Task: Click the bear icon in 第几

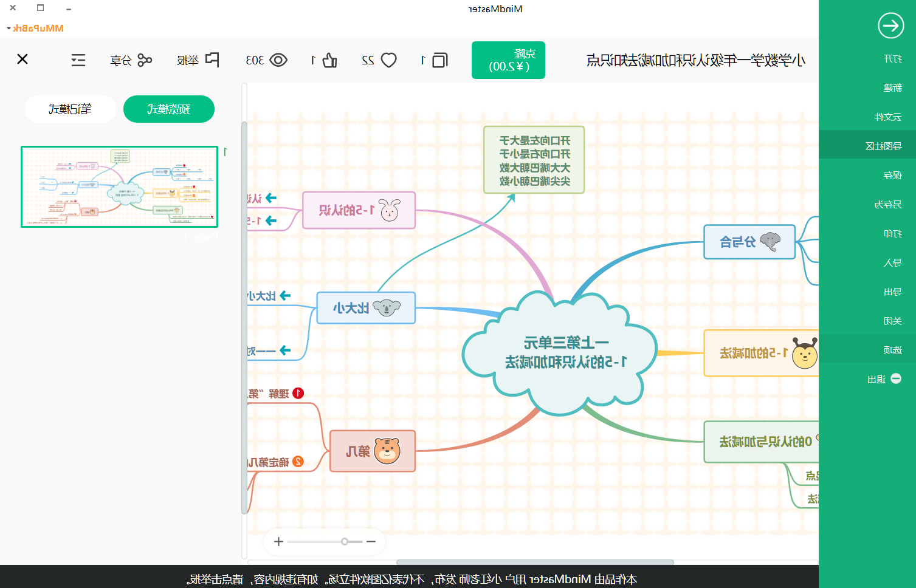Action: 387,451
